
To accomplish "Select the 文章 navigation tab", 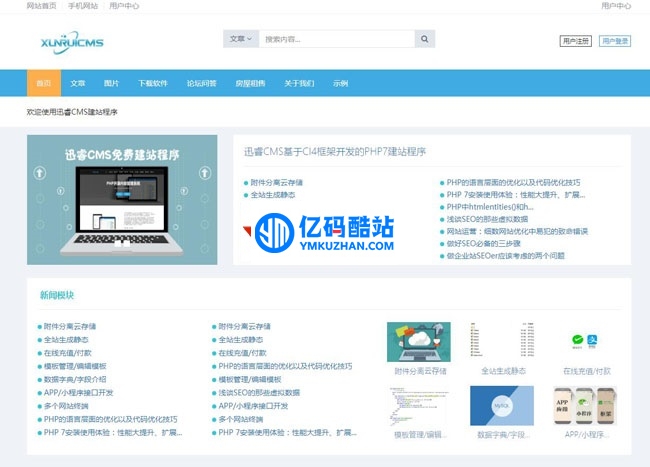I will [78, 83].
